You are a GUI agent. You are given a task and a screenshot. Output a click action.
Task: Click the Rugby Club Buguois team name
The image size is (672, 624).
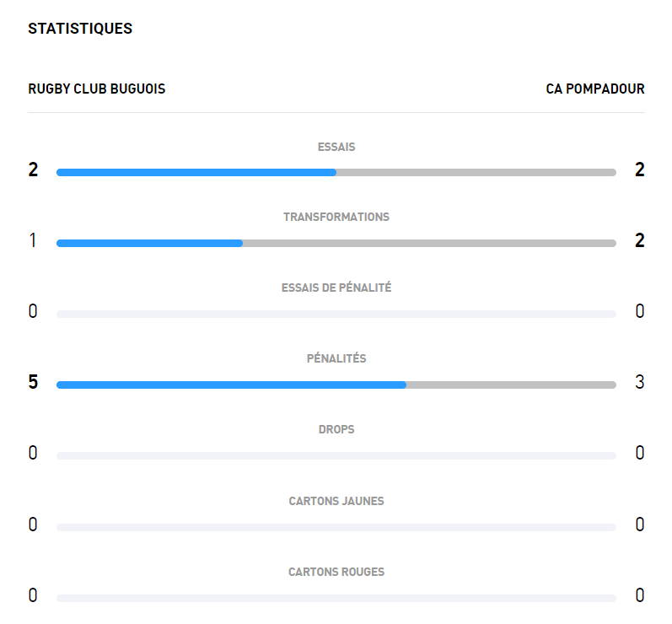[96, 89]
